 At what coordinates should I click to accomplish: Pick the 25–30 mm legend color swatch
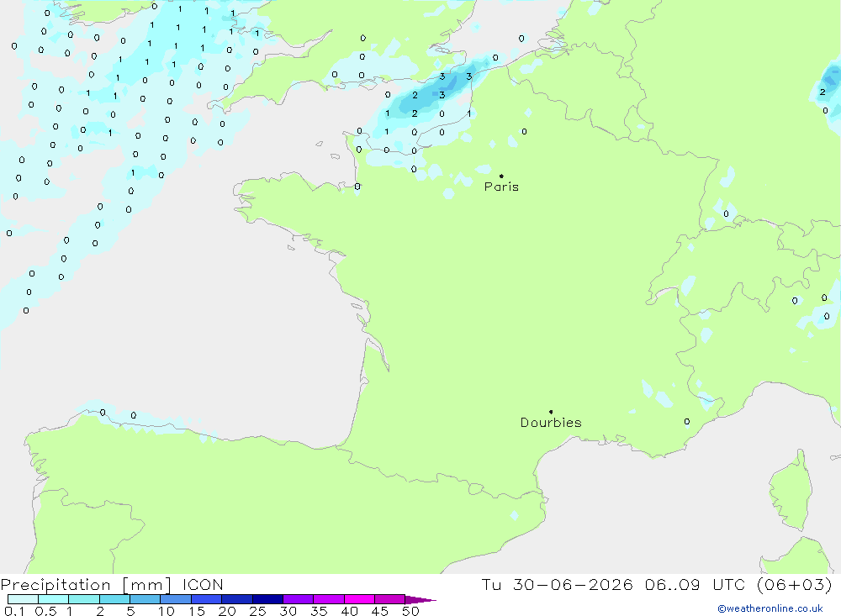click(x=267, y=599)
